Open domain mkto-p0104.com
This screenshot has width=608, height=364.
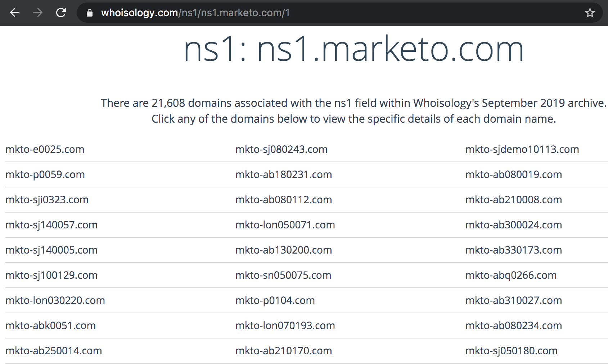[x=275, y=300]
